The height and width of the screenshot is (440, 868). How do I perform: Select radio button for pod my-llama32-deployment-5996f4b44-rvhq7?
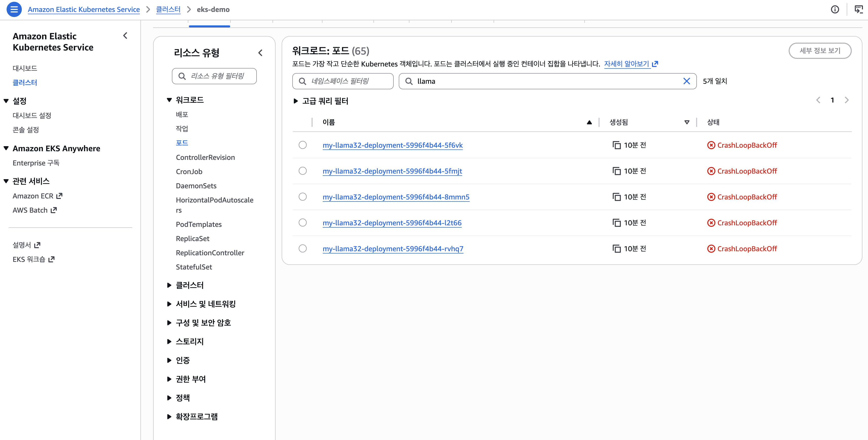tap(303, 248)
